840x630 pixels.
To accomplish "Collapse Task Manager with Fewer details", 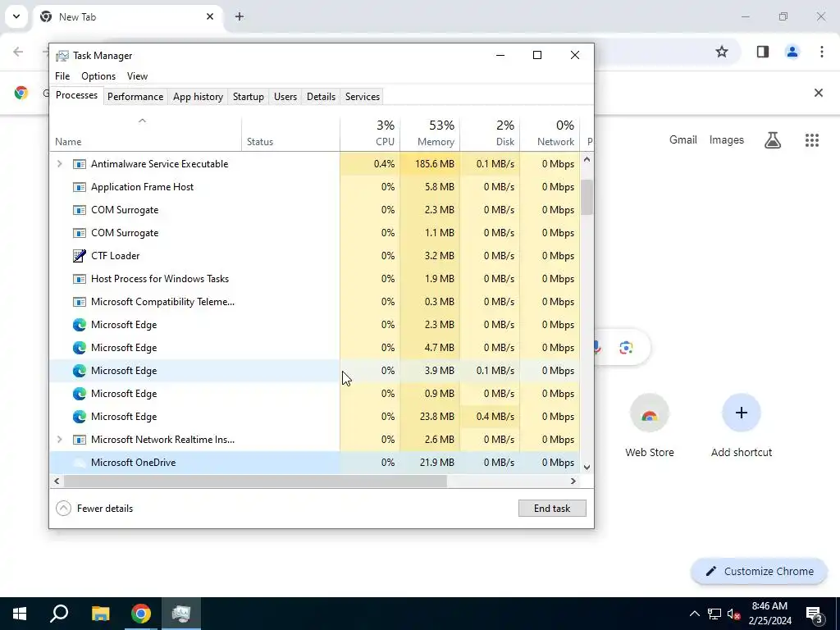I will coord(94,509).
